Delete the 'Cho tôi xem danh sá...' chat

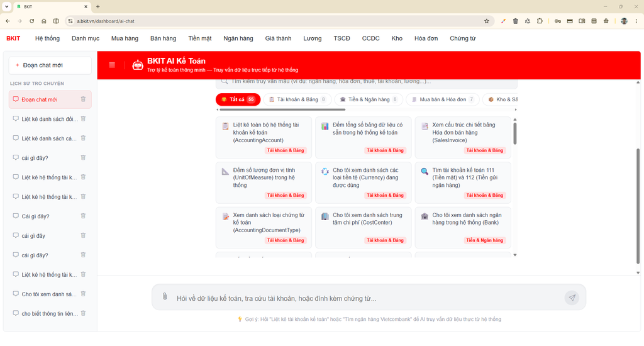click(83, 294)
